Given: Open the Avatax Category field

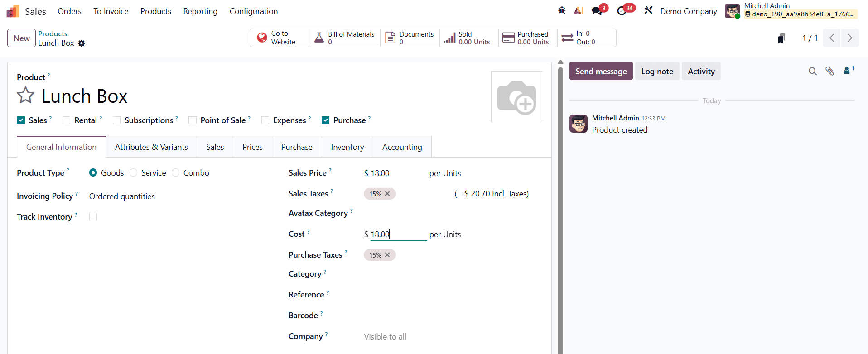Looking at the screenshot, I should coord(453,213).
